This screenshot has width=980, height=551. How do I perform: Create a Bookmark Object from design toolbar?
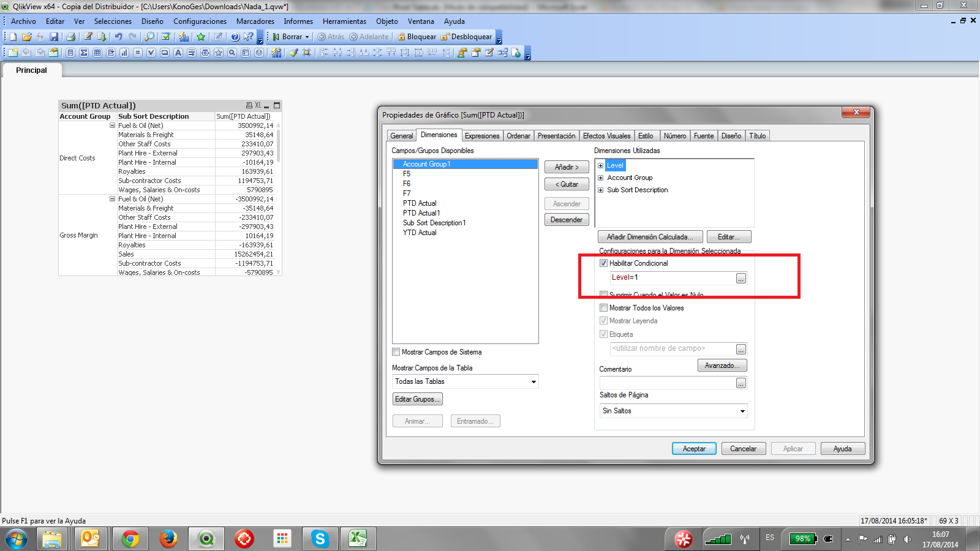(219, 53)
